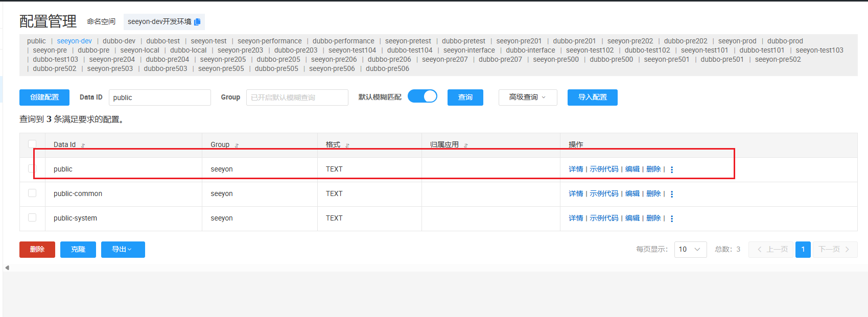Click the copy namespace ID icon
868x317 pixels.
(x=197, y=22)
